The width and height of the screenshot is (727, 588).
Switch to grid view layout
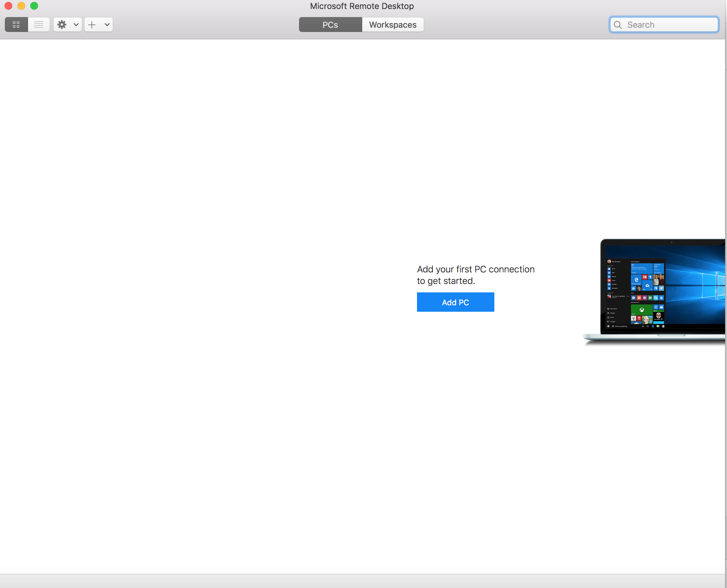(x=16, y=25)
